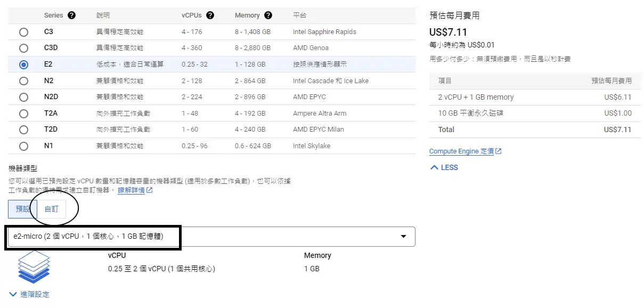Select the C3 series radio button

point(23,32)
